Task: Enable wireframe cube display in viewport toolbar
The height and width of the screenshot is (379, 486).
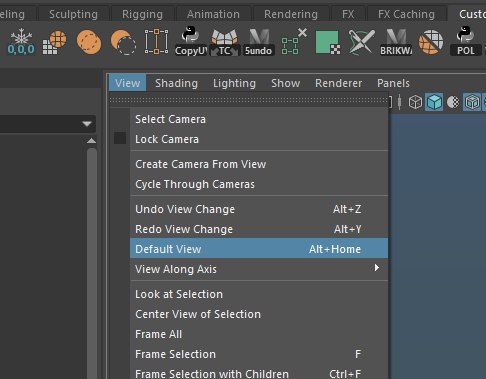Action: [415, 102]
